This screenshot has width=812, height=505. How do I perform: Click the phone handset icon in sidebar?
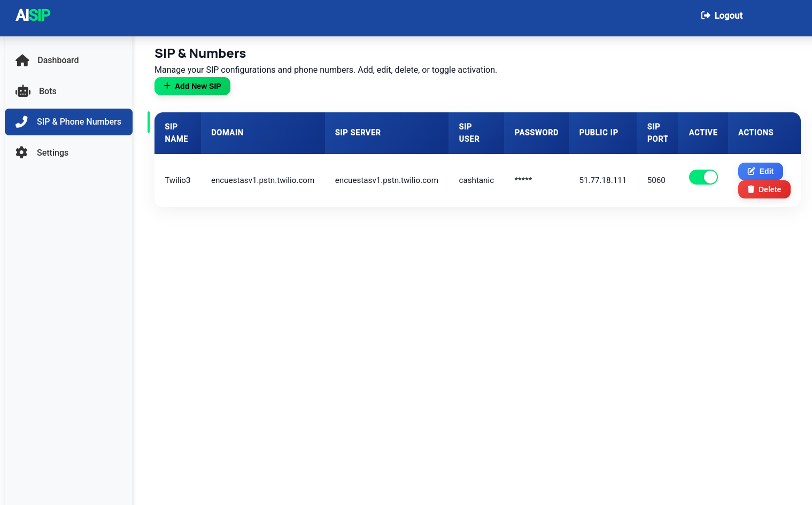(x=21, y=122)
